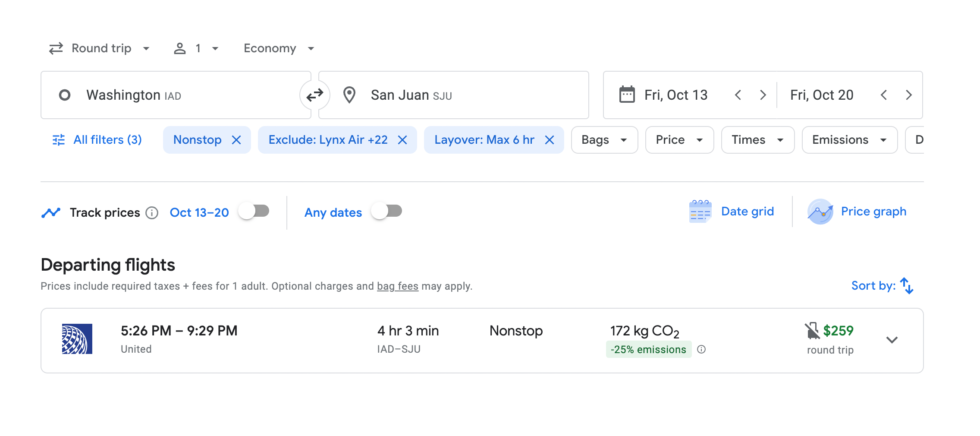The image size is (980, 436).
Task: Edit the San Juan destination field
Action: coord(453,95)
